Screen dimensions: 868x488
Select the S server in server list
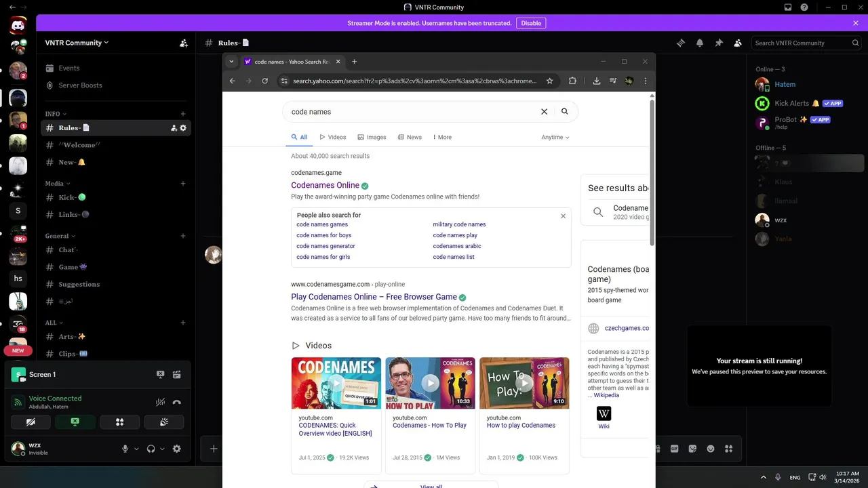click(18, 211)
